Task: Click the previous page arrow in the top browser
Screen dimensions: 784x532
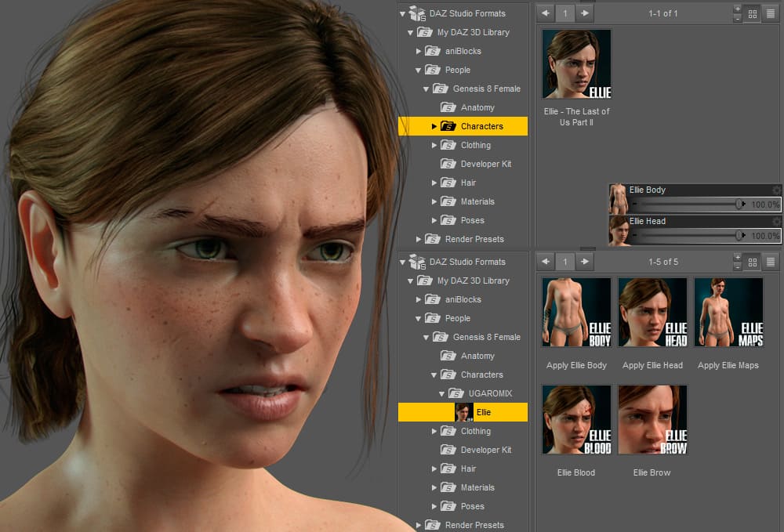Action: (x=546, y=13)
